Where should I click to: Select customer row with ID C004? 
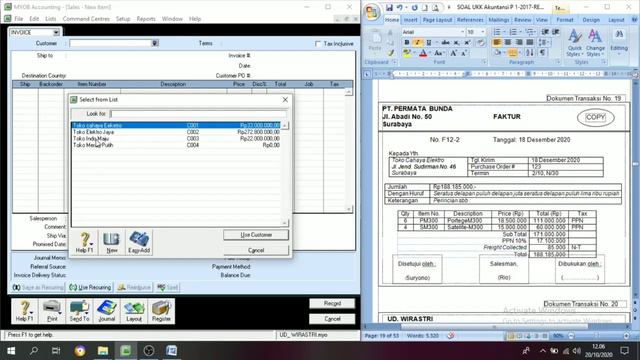(x=176, y=145)
